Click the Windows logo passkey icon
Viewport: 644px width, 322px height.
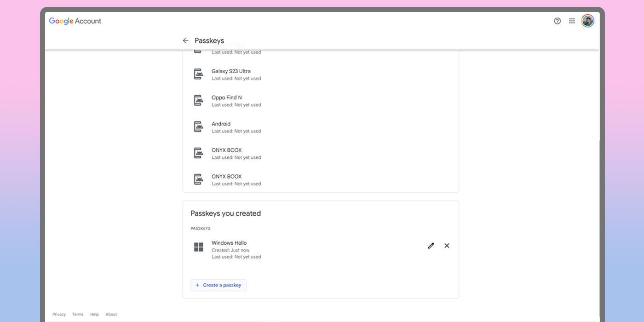tap(198, 247)
